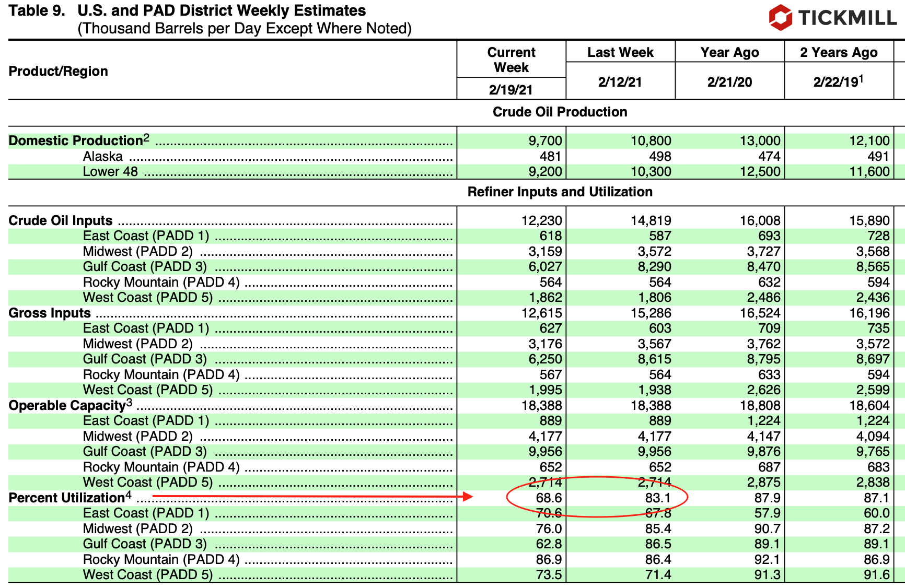Click the Crude Oil Inputs row label
This screenshot has width=905, height=588.
(x=61, y=220)
